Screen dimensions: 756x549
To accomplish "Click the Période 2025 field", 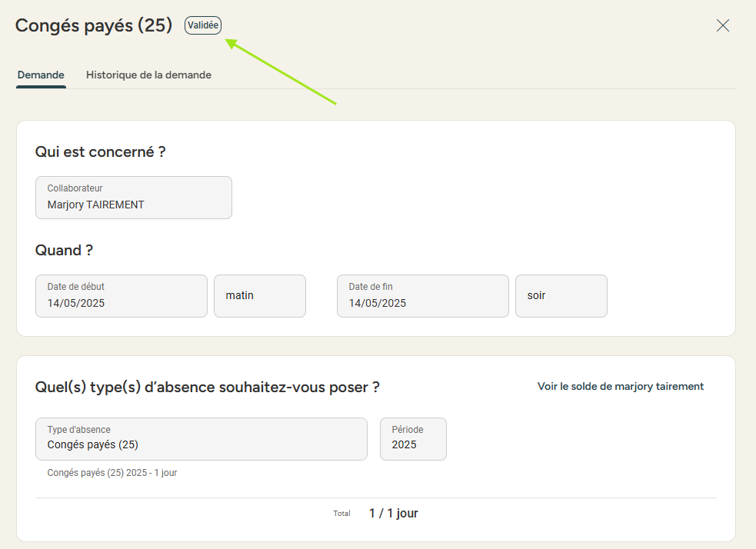I will [413, 439].
